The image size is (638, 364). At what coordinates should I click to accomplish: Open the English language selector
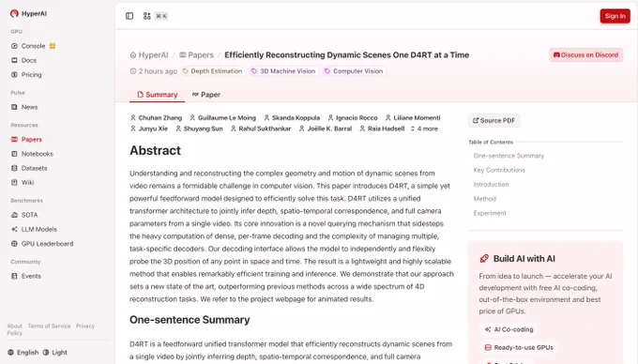tap(23, 352)
